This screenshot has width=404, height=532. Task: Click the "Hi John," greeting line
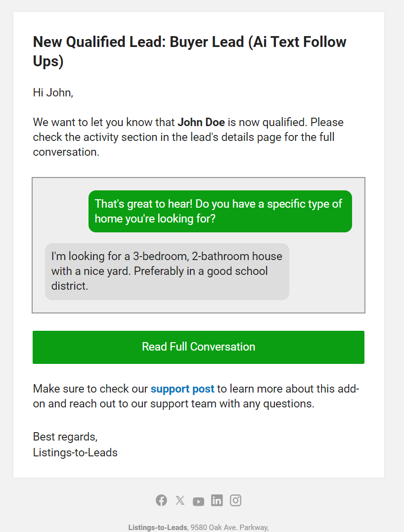click(53, 92)
